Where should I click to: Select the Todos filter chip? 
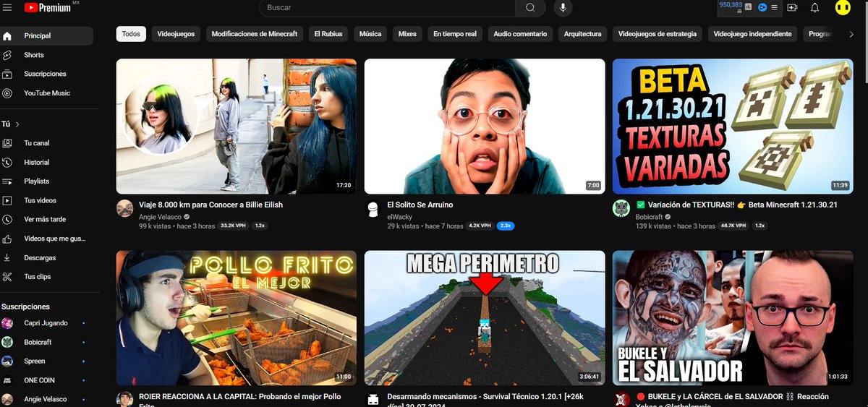coord(131,34)
